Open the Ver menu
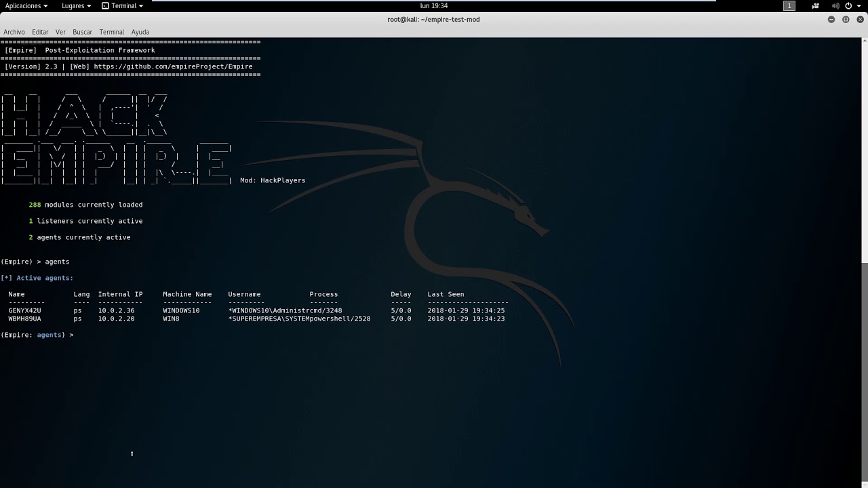The width and height of the screenshot is (868, 488). pos(60,32)
